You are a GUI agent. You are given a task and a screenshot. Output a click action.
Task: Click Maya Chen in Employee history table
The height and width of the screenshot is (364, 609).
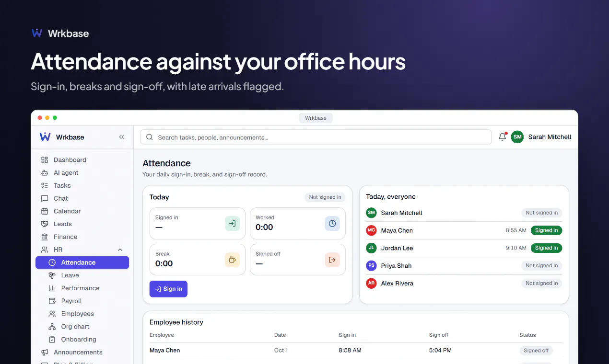164,350
